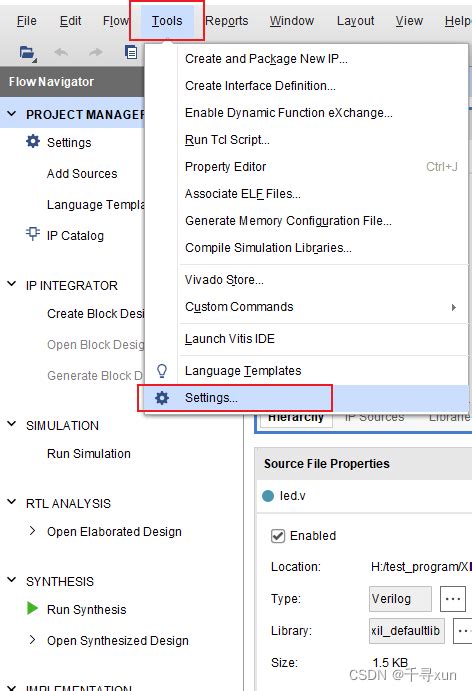Click the document icon in the toolbar
Viewport: 472px width, 691px height.
coord(131,52)
